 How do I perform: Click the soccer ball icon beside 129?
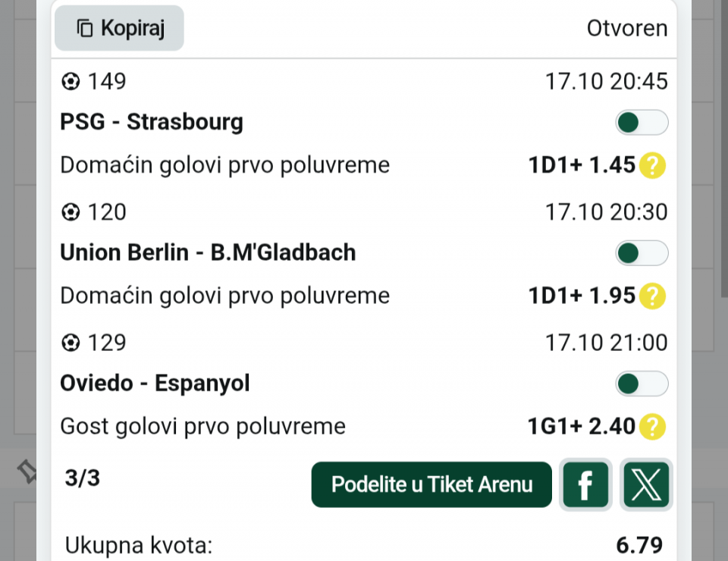click(71, 343)
